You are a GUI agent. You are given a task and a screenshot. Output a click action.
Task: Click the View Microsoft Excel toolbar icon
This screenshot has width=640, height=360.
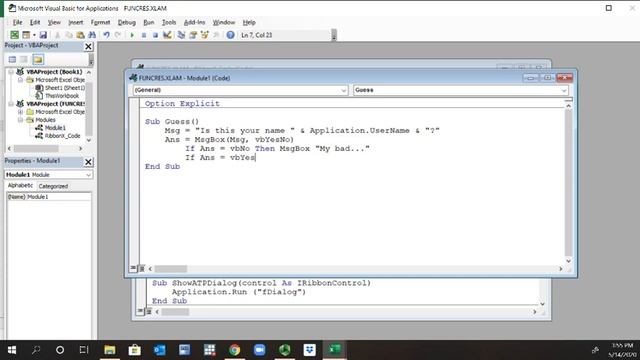click(14, 35)
